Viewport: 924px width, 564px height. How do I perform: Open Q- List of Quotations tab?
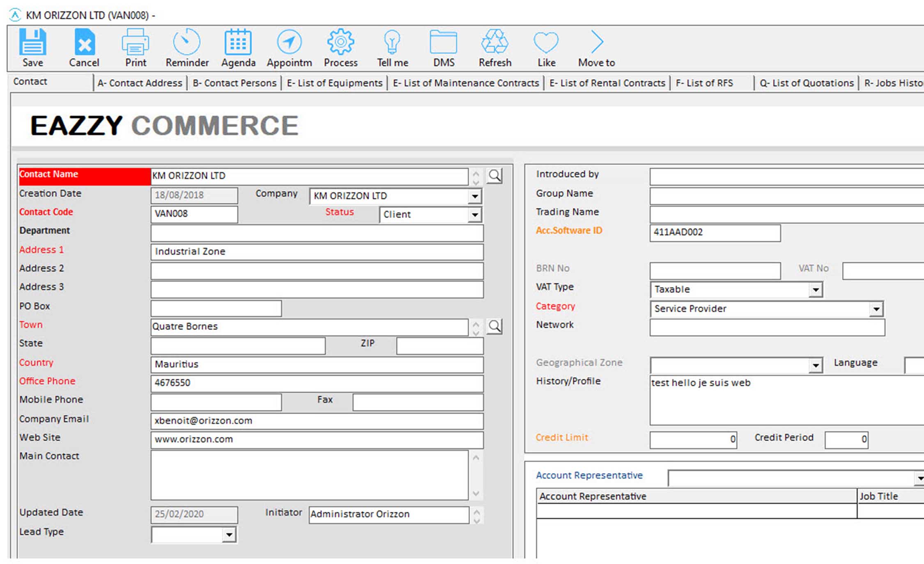tap(807, 83)
